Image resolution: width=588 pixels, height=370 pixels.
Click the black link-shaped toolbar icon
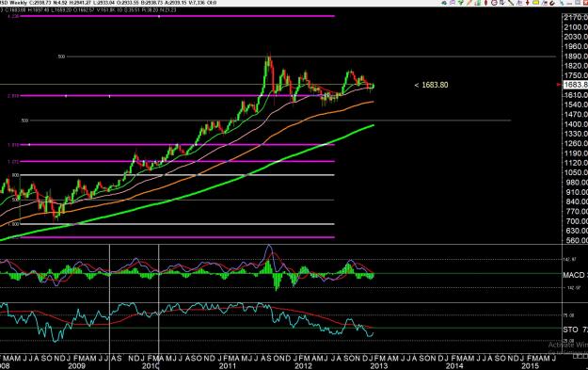coord(552,3)
